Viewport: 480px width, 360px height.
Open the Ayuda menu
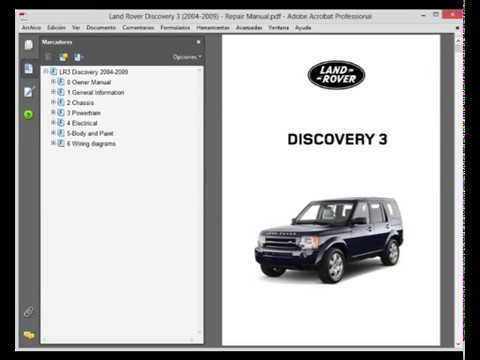tap(303, 28)
